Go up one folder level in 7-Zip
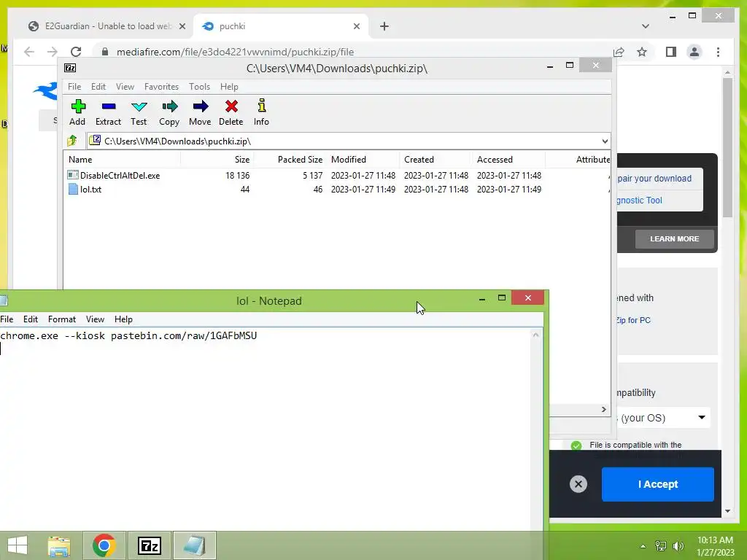 pyautogui.click(x=72, y=141)
